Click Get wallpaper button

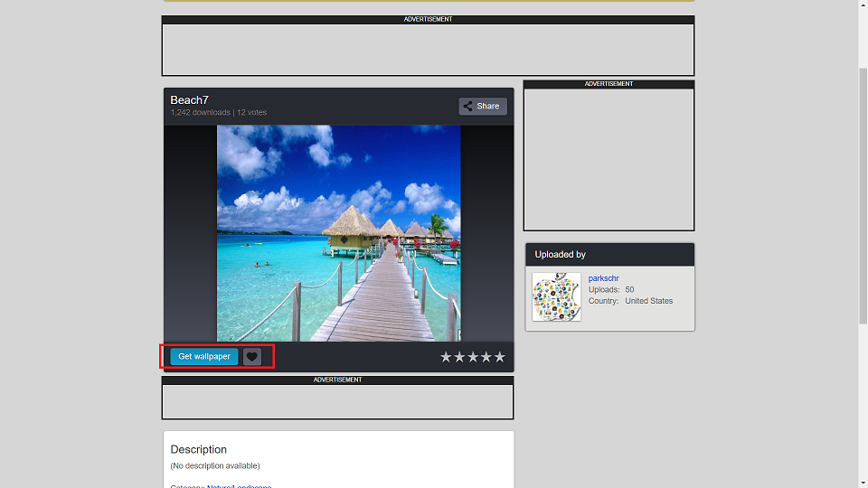204,356
